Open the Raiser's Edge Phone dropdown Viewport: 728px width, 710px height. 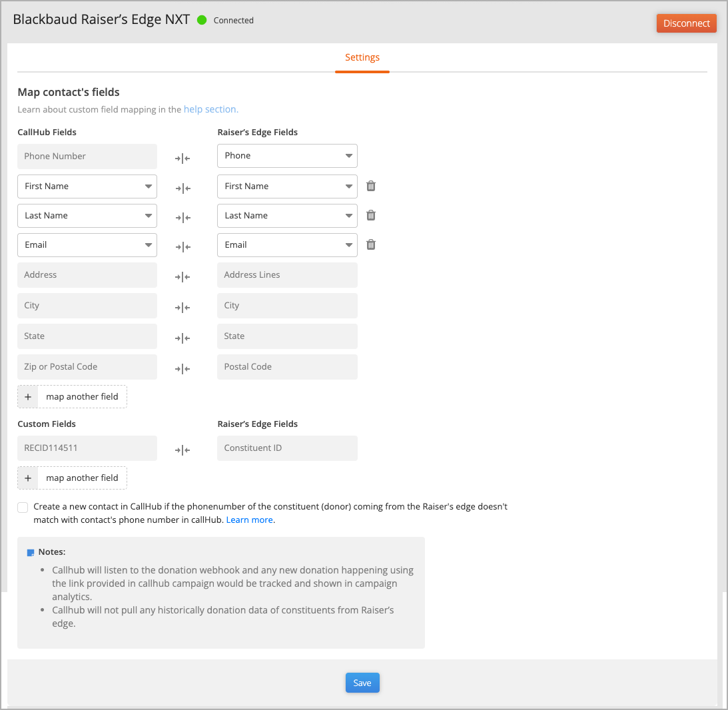click(287, 156)
